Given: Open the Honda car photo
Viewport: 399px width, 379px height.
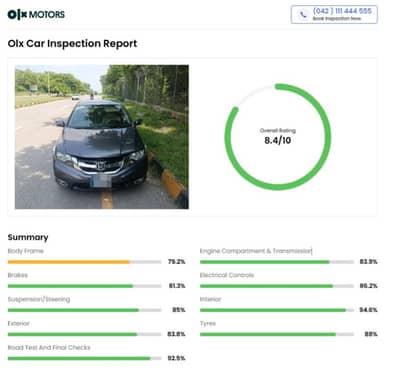Looking at the screenshot, I should click(102, 137).
